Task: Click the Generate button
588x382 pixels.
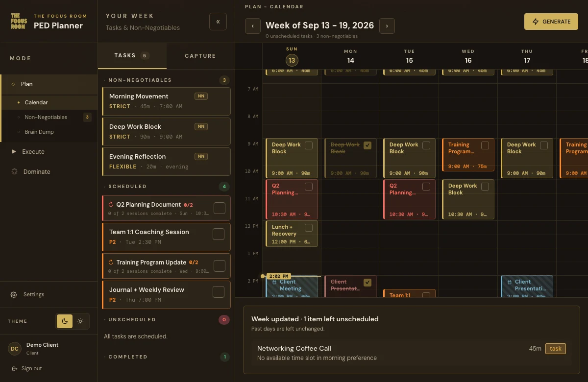Action: coord(551,22)
